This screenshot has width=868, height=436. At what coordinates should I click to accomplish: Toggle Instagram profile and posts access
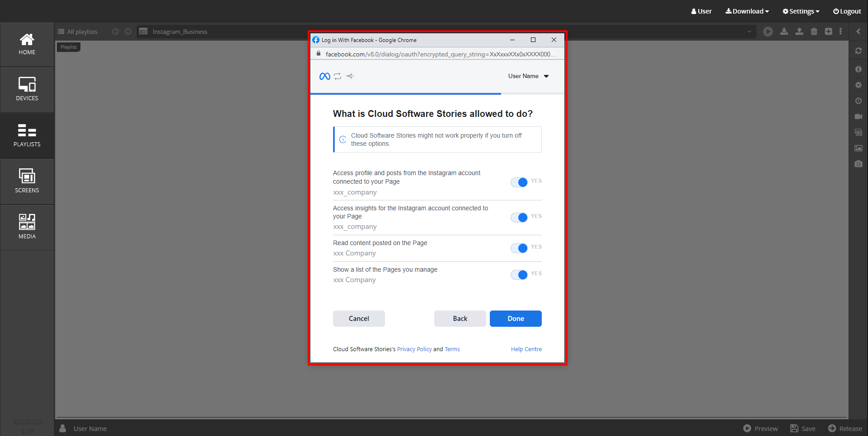coord(519,182)
